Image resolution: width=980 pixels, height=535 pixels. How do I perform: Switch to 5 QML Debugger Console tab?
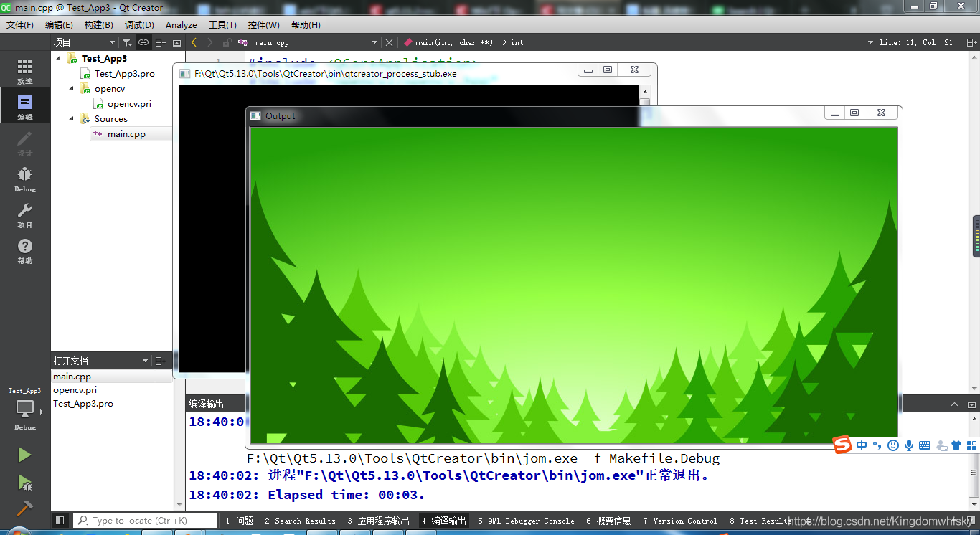[x=526, y=521]
